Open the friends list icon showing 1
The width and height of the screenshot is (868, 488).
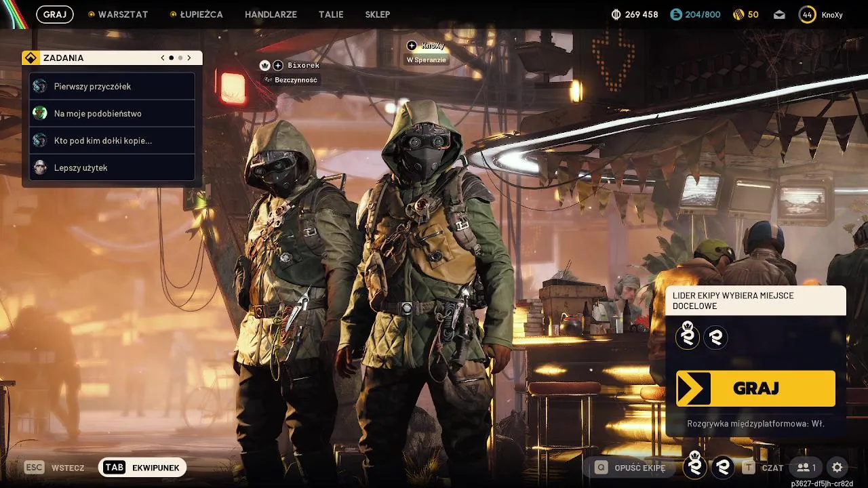[806, 468]
